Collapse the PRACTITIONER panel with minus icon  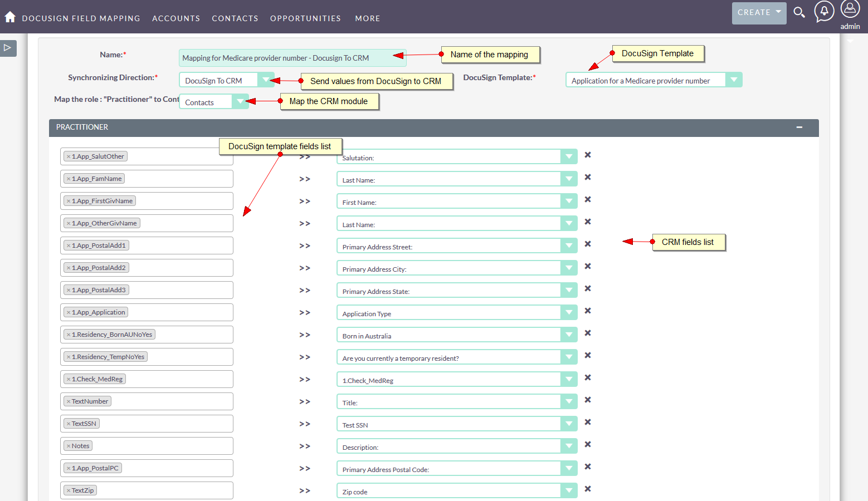[799, 127]
